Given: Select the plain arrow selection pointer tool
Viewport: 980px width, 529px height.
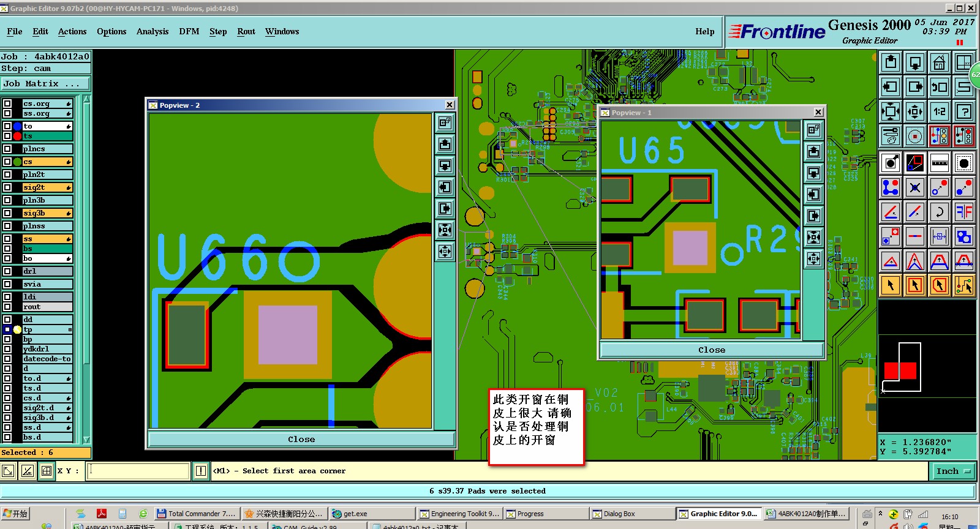Looking at the screenshot, I should pos(891,285).
